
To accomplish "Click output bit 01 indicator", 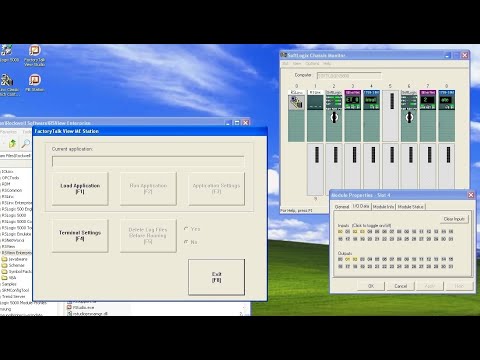I will [348, 259].
